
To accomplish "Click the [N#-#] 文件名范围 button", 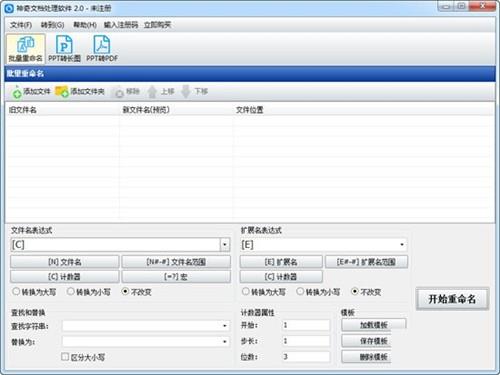I will click(176, 262).
